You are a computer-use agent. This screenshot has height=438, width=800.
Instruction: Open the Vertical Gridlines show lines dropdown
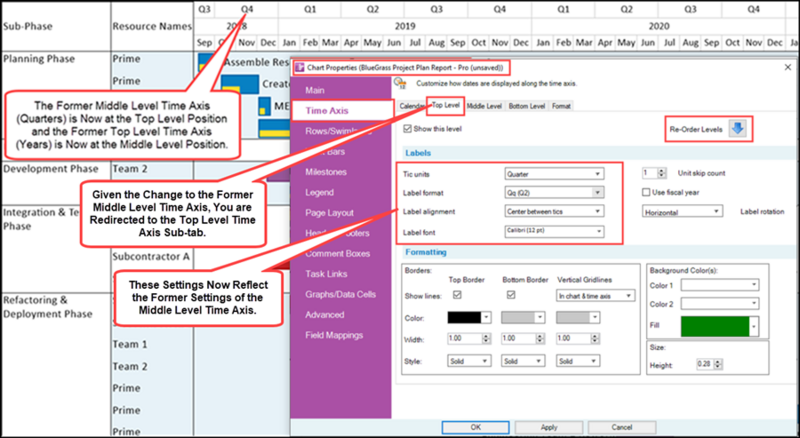pyautogui.click(x=595, y=296)
